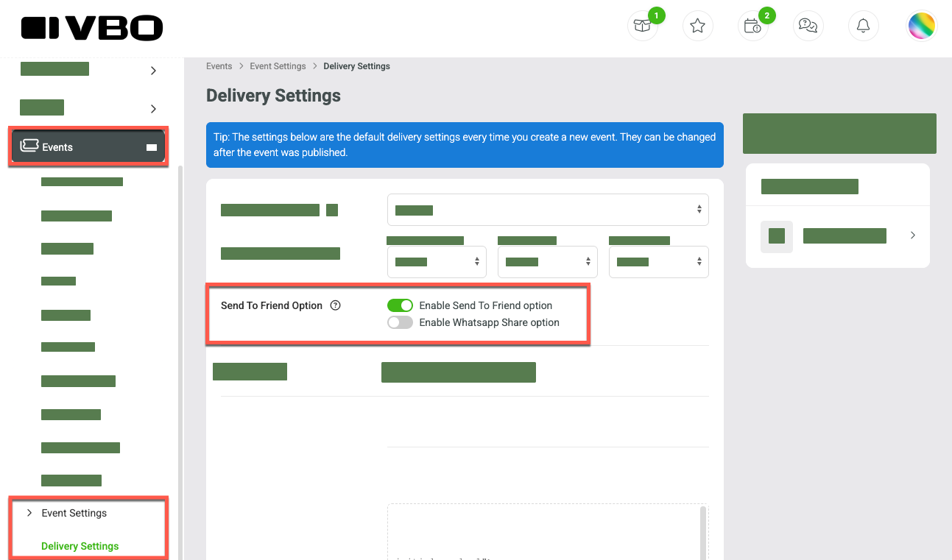Open the wide top dropdown in settings form

548,210
